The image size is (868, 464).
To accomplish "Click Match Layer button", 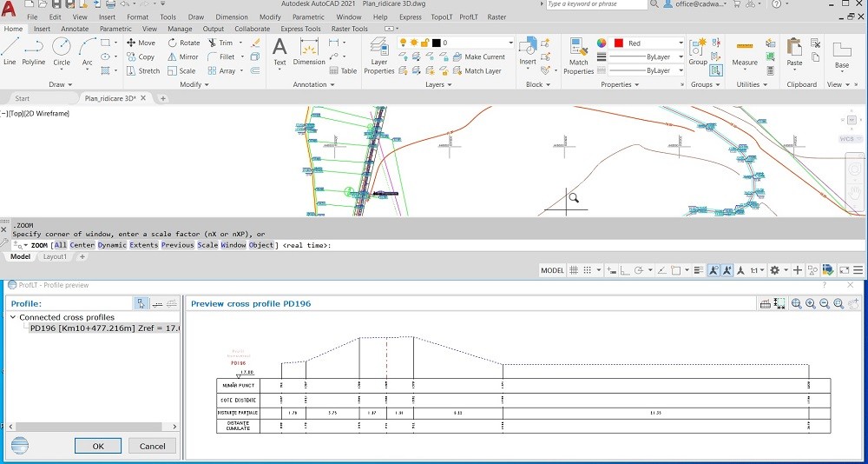I will pos(477,71).
